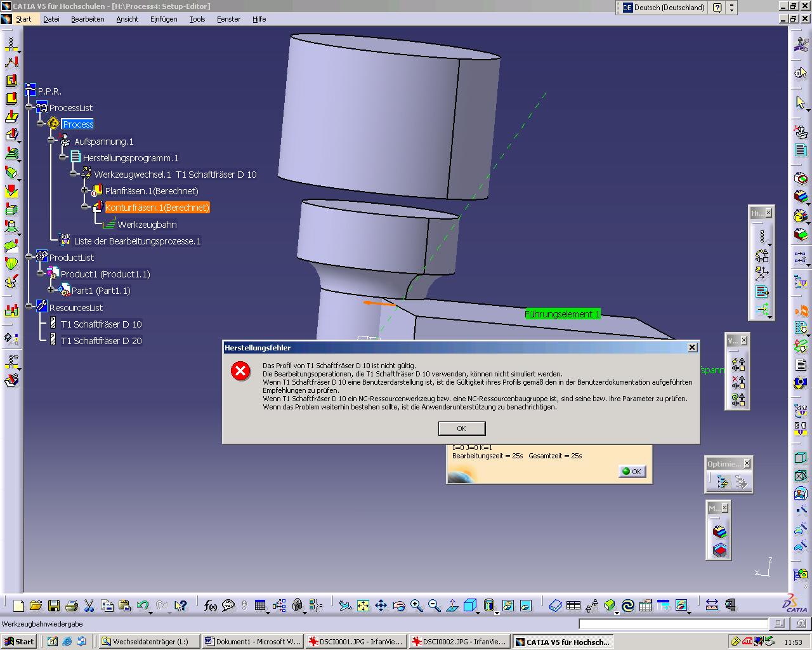Click the shading view mode cylinder icon

[488, 606]
